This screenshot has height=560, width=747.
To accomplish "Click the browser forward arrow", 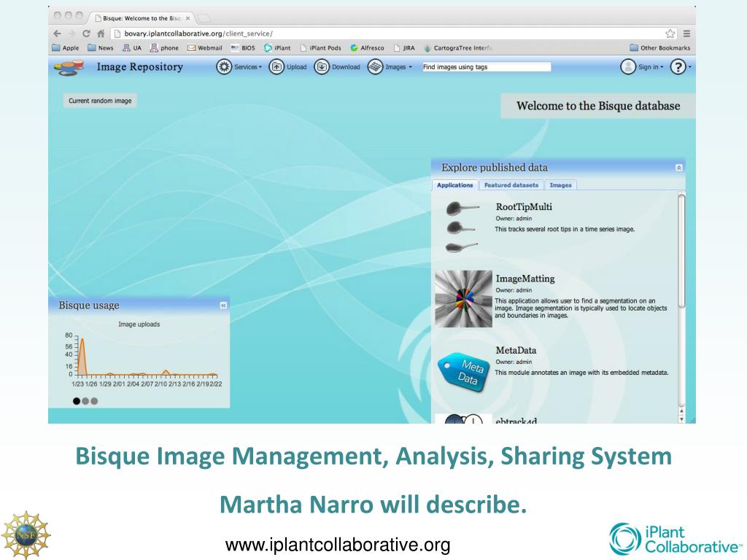I will [72, 34].
